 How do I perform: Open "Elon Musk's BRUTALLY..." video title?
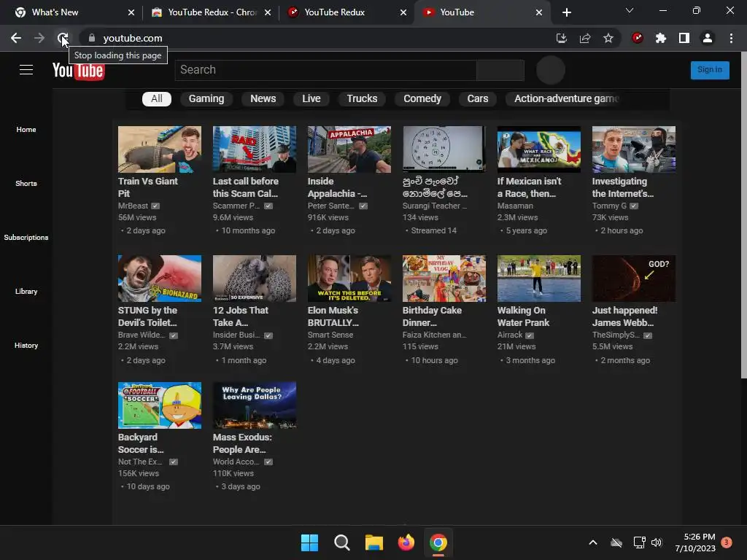point(333,316)
